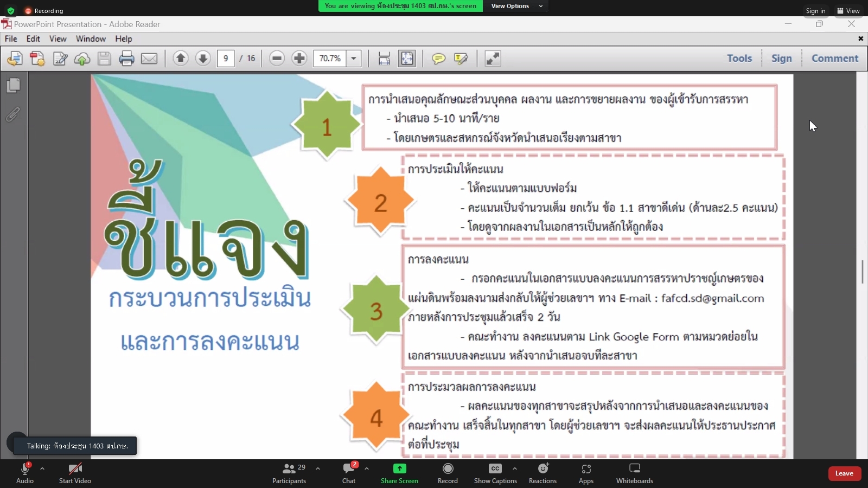Click fit to window width icon
Viewport: 868px width, 488px height.
coord(384,59)
